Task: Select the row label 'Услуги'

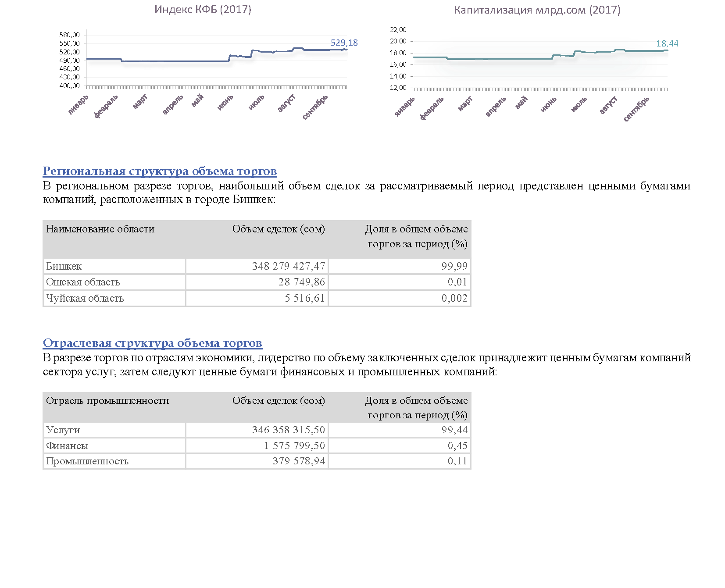Action: [x=63, y=430]
